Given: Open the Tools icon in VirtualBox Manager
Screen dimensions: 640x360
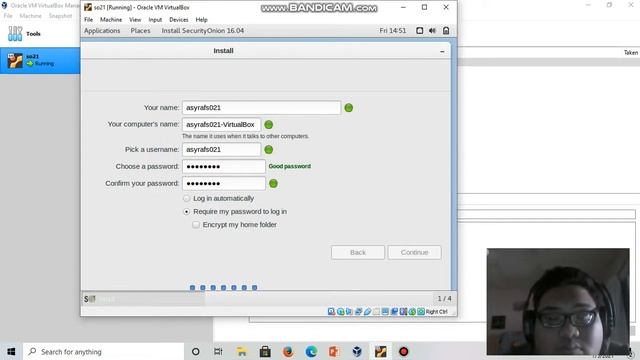Looking at the screenshot, I should 15,33.
